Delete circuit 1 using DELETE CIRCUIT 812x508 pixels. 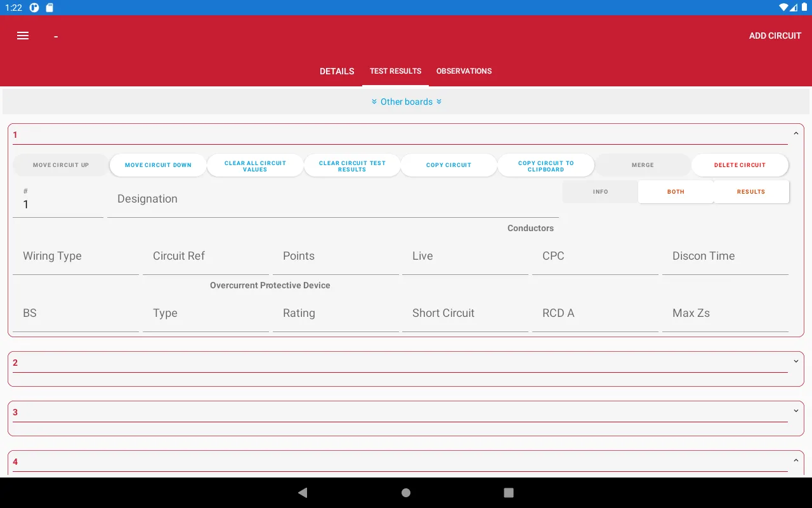click(x=740, y=165)
